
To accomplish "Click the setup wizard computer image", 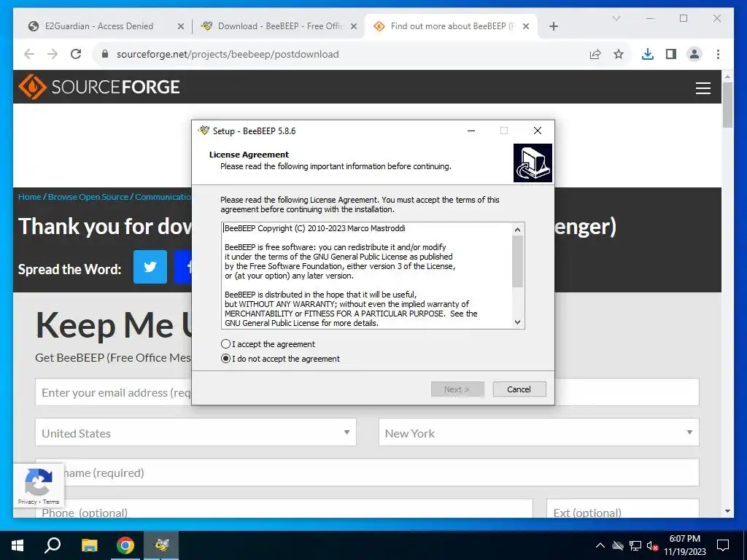I will pyautogui.click(x=533, y=163).
